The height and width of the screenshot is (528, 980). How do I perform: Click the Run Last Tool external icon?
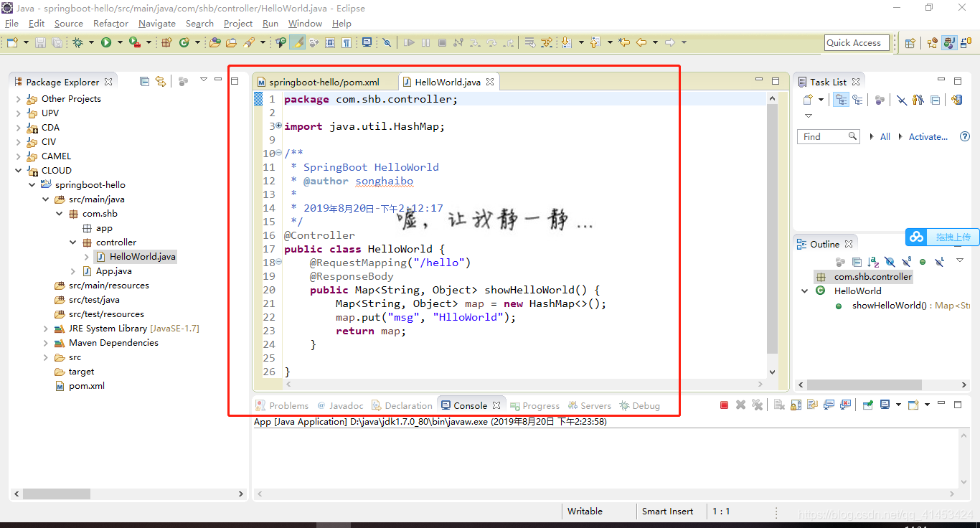[134, 42]
